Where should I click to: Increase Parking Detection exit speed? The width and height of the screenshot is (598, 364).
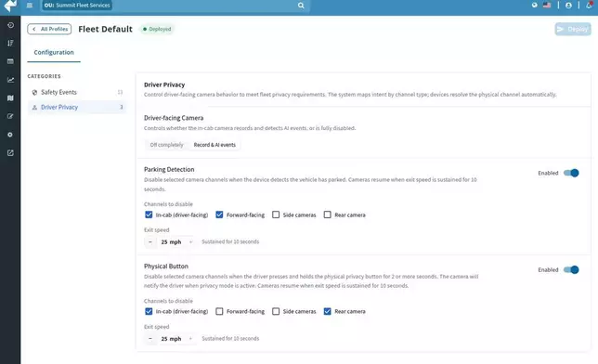coord(190,242)
